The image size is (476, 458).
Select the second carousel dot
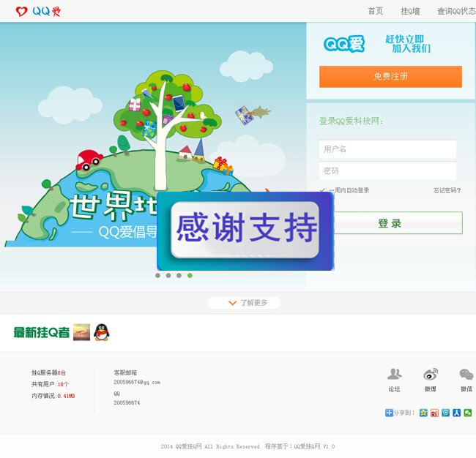coord(168,275)
